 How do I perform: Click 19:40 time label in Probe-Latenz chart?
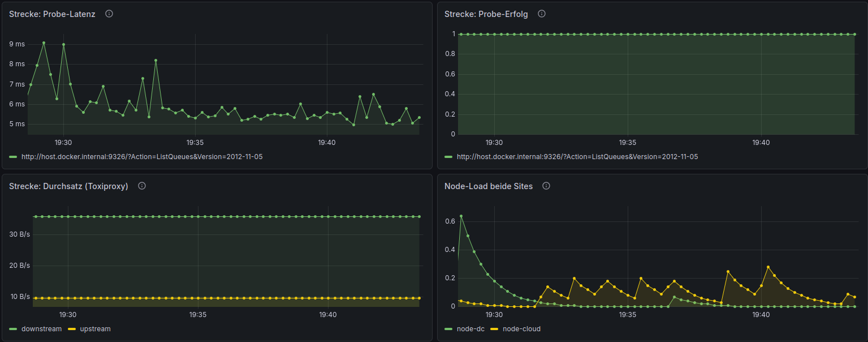pyautogui.click(x=327, y=143)
